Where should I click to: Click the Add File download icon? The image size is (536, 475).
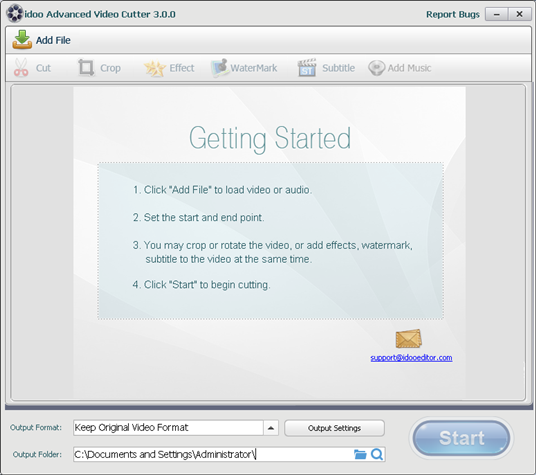click(x=22, y=40)
